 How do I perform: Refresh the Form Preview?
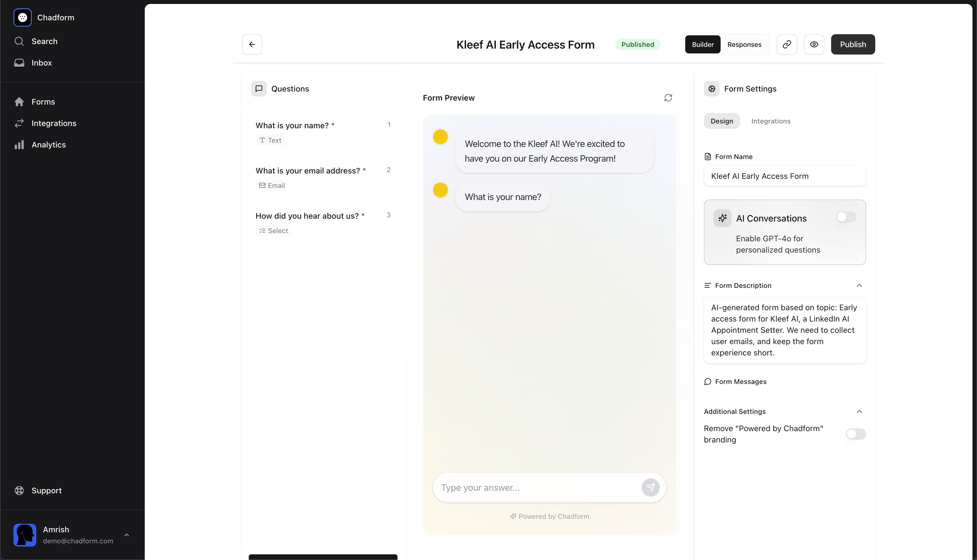668,98
